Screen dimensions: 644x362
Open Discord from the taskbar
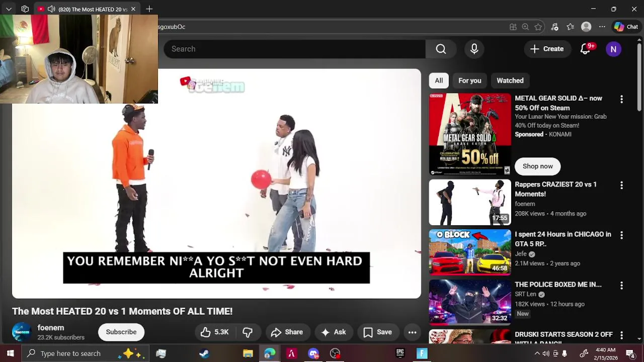313,353
